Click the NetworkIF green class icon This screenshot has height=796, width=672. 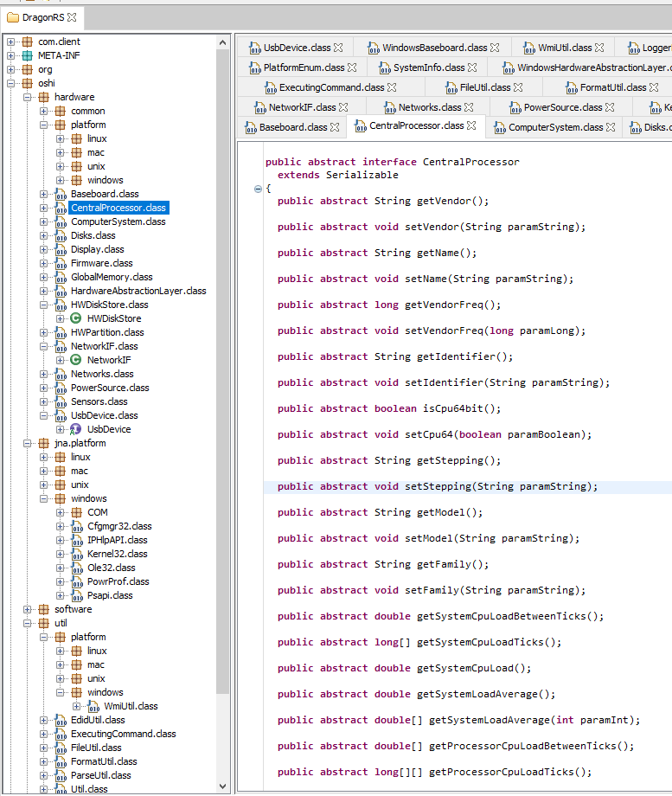tap(75, 360)
